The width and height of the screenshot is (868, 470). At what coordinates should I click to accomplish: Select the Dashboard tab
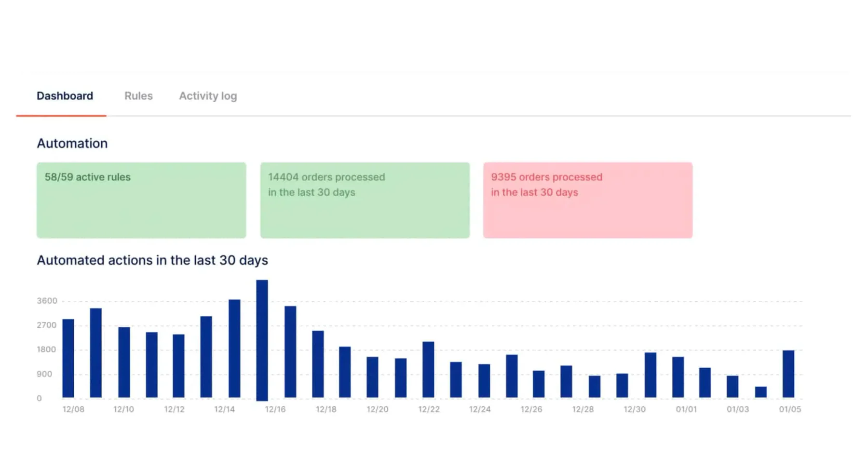(65, 96)
